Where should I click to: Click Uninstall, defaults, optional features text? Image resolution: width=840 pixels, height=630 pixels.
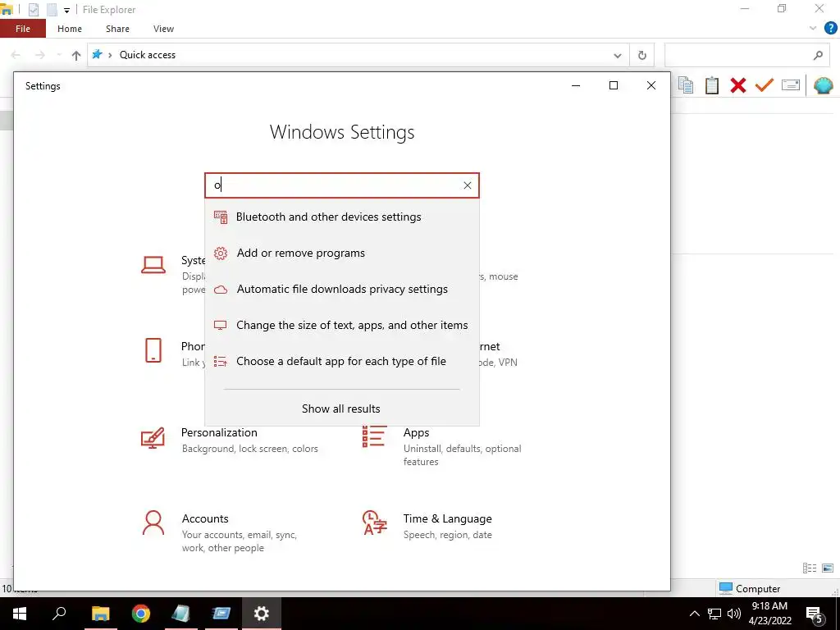[x=463, y=455]
